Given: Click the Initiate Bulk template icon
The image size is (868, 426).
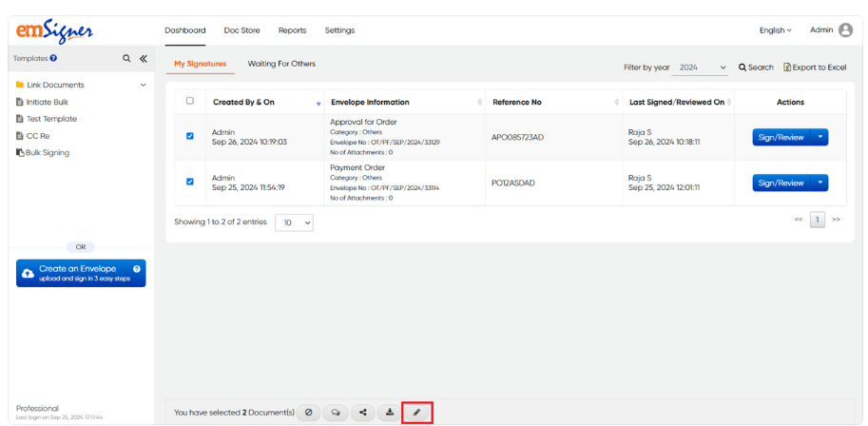Looking at the screenshot, I should [20, 102].
